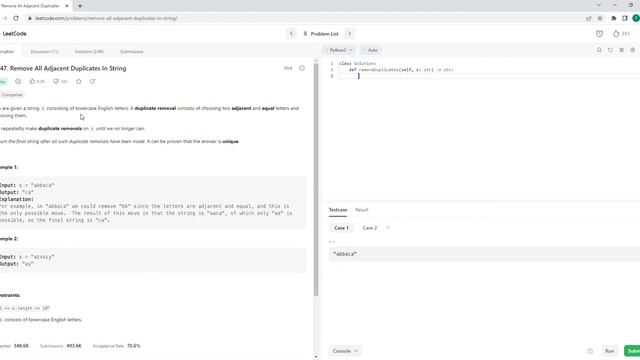Add a new test case with plus
The image size is (640, 360).
click(388, 228)
